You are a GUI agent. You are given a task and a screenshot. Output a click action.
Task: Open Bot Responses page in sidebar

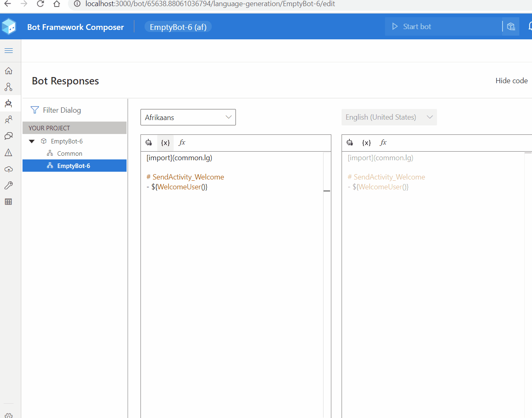(x=9, y=103)
